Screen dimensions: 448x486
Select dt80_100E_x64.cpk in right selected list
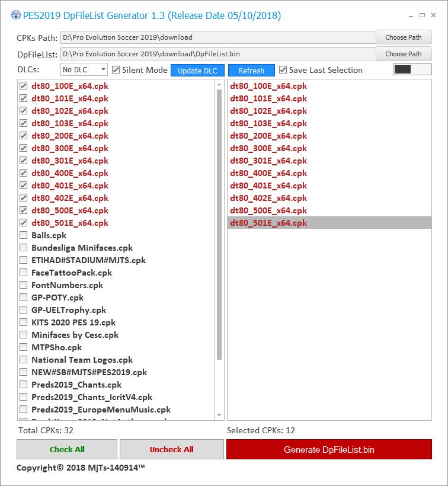click(329, 86)
